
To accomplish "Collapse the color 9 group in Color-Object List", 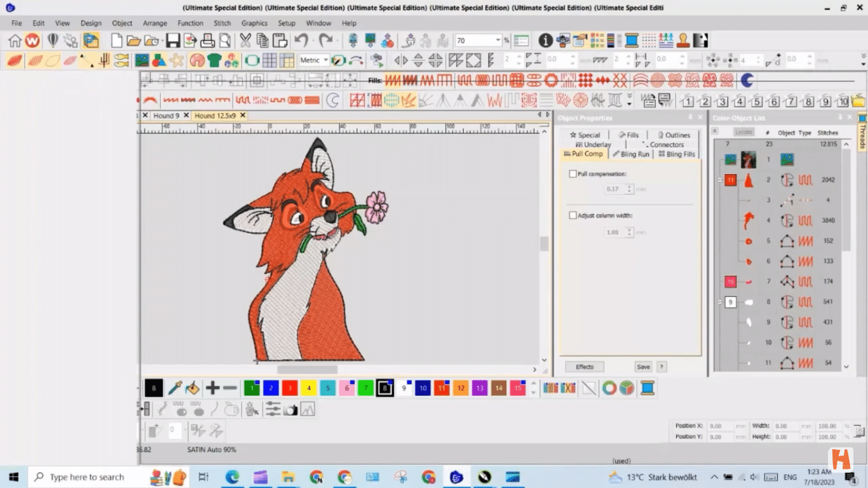I will click(x=720, y=302).
